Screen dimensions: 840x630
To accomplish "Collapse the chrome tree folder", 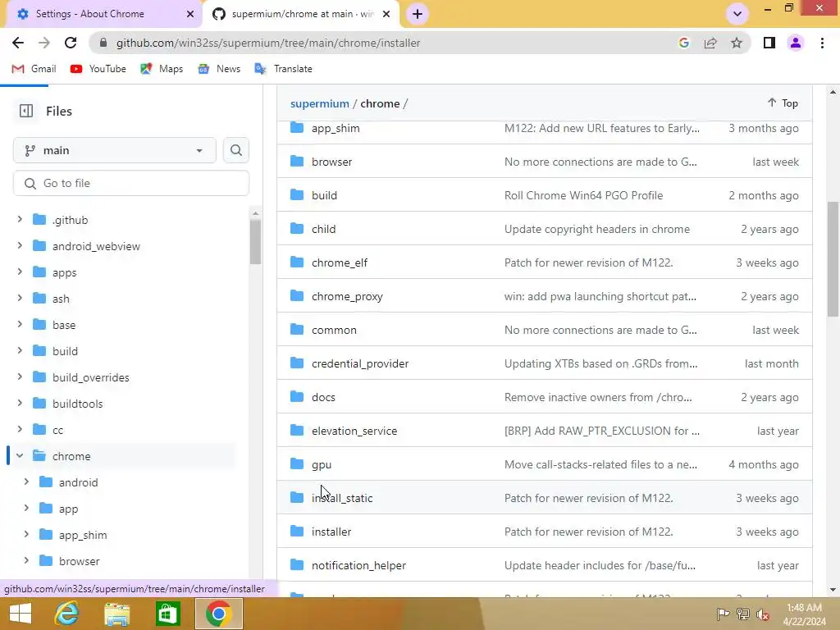I will pyautogui.click(x=20, y=455).
